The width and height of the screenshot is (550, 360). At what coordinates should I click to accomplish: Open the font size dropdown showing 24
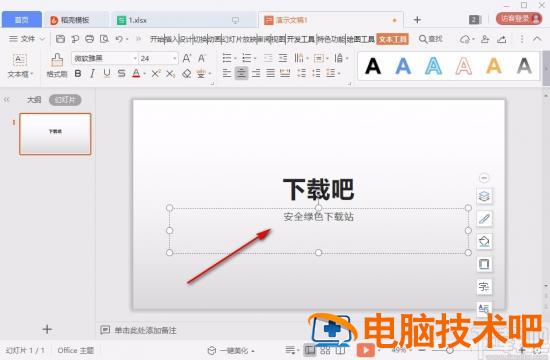(x=175, y=58)
